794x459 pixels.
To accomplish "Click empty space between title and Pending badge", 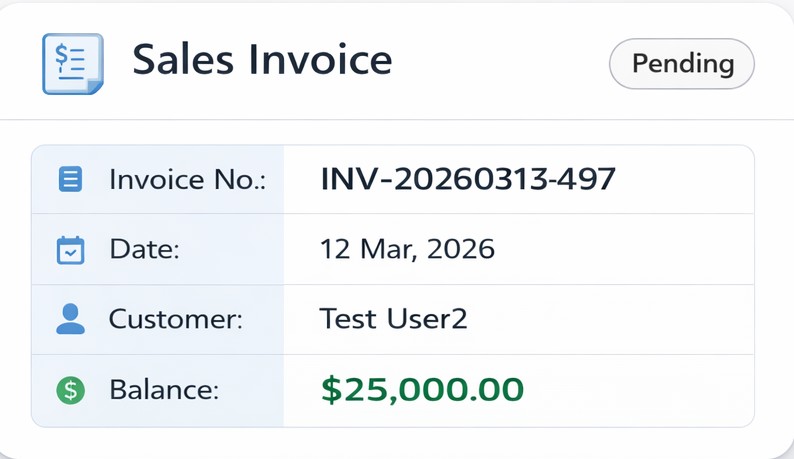I will [x=500, y=63].
